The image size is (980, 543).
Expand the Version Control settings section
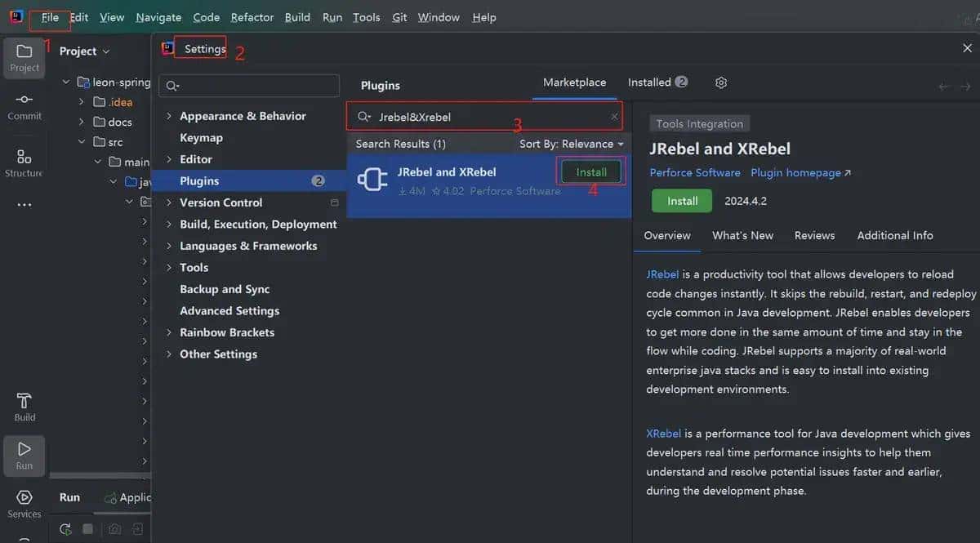pyautogui.click(x=169, y=203)
